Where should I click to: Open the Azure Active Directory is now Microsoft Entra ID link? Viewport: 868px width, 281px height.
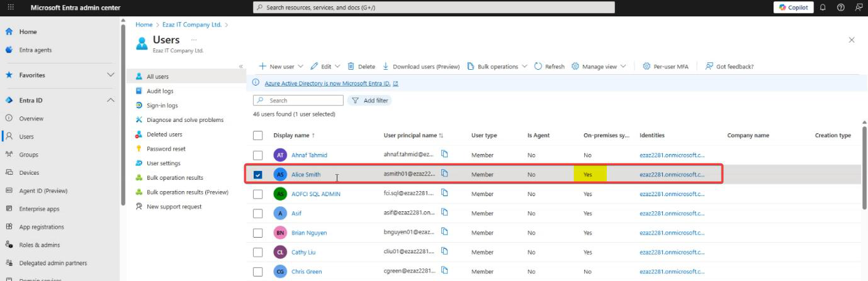[331, 84]
